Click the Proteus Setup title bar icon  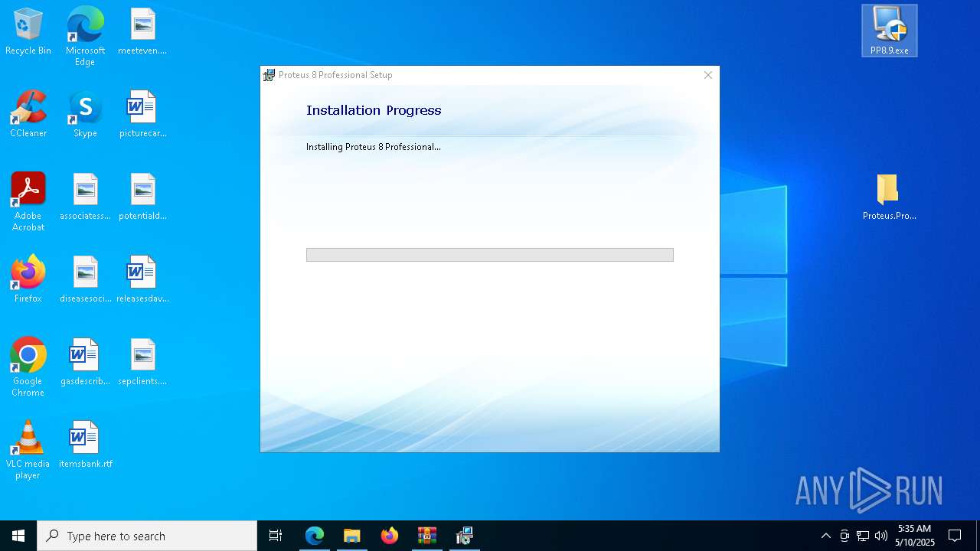pos(269,75)
